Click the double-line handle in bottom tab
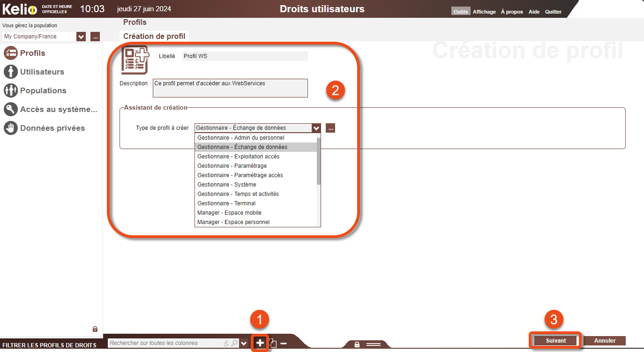 (x=374, y=345)
